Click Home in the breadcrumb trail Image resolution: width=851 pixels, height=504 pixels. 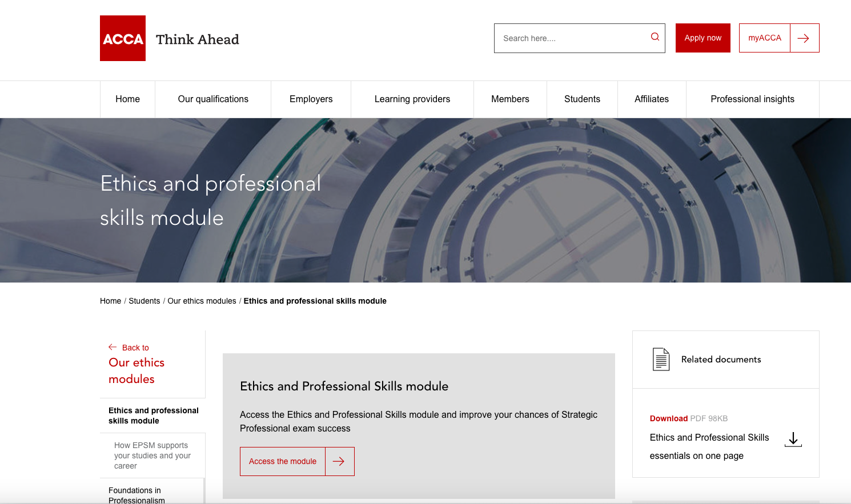110,301
